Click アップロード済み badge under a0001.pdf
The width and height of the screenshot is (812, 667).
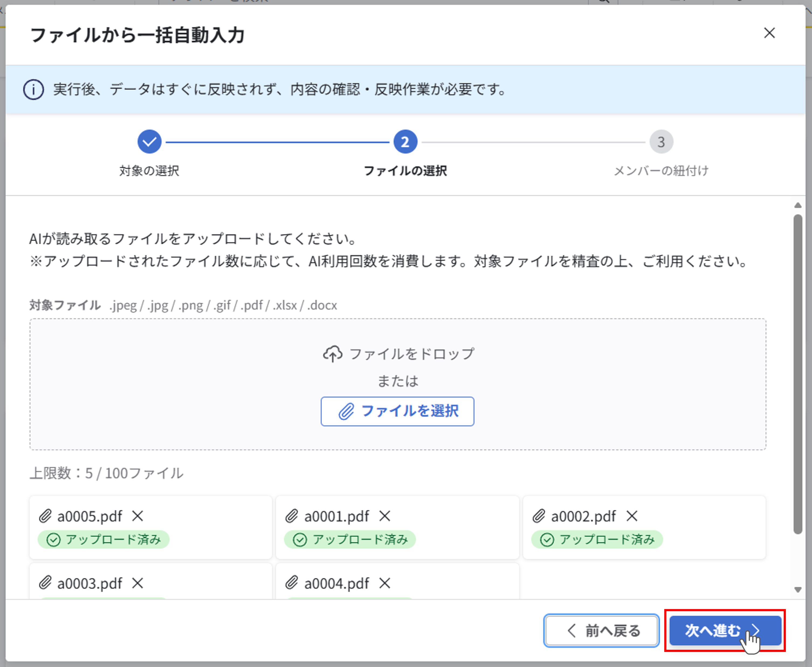pyautogui.click(x=350, y=540)
